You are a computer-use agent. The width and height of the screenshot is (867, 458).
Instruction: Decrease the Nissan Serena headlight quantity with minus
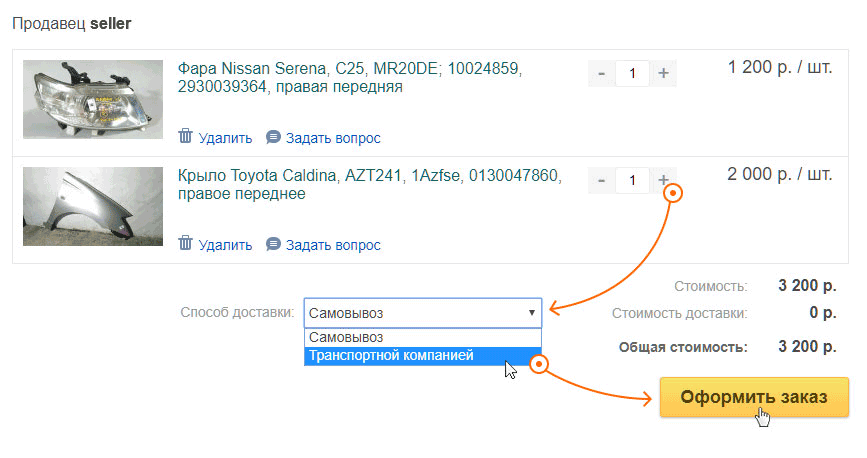point(601,74)
